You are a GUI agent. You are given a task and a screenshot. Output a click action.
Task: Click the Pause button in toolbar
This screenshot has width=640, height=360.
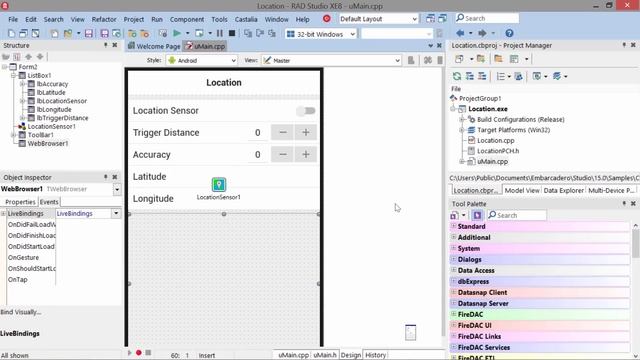tap(220, 33)
